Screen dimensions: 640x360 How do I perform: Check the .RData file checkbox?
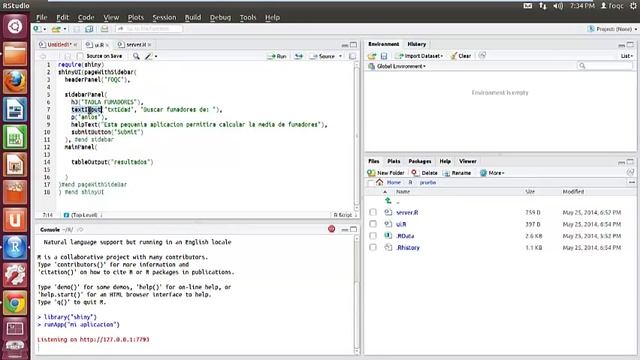pos(373,236)
